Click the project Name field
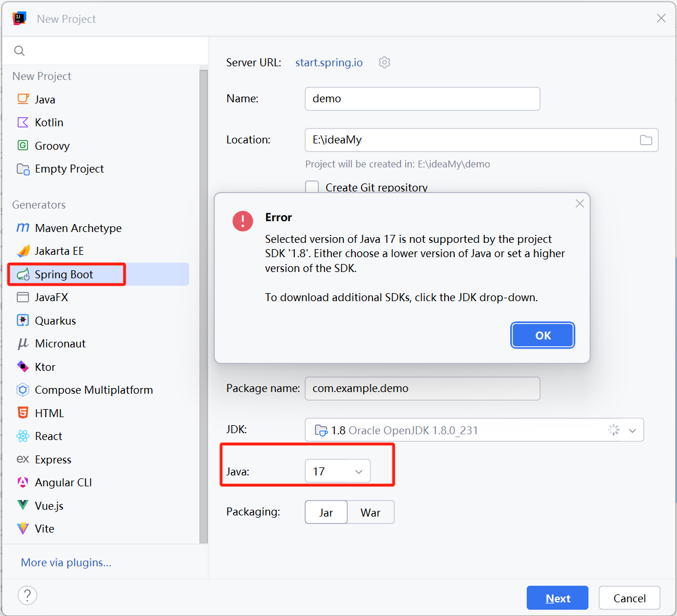Image resolution: width=677 pixels, height=616 pixels. [422, 99]
